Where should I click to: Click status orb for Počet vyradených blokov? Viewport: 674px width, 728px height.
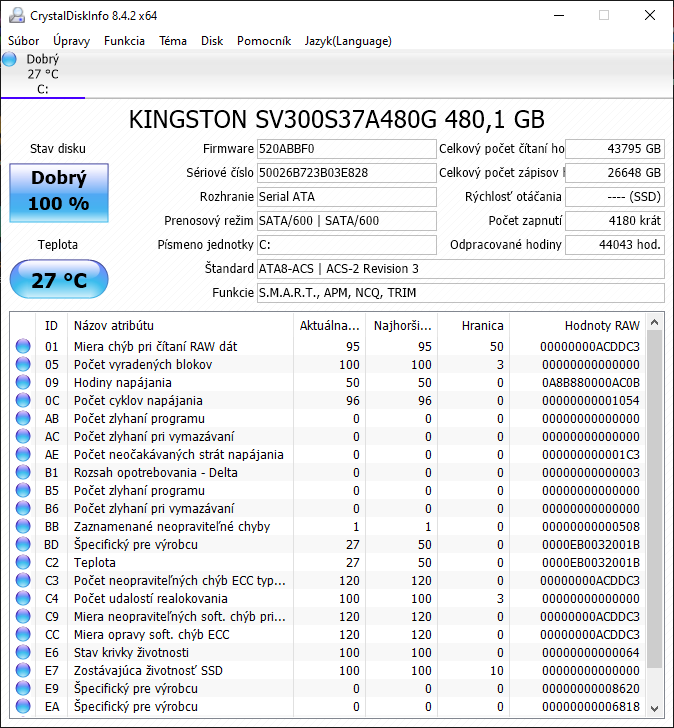click(x=23, y=365)
